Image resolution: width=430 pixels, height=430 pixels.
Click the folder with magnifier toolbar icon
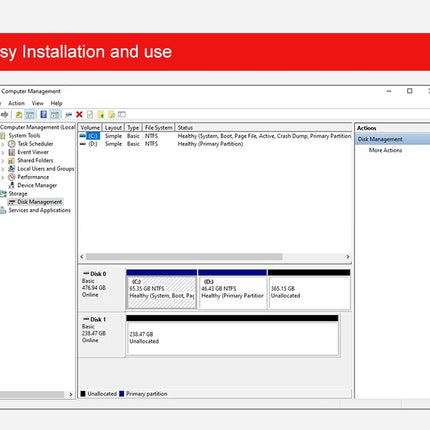pyautogui.click(x=111, y=115)
